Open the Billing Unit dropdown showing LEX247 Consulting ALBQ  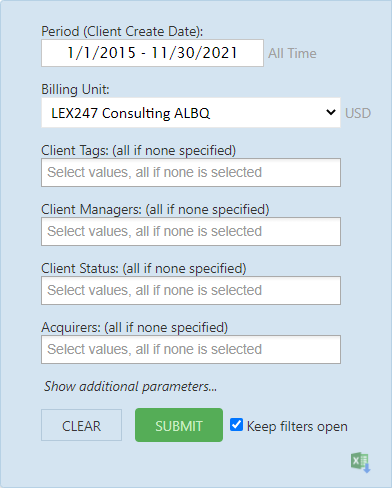(x=191, y=113)
